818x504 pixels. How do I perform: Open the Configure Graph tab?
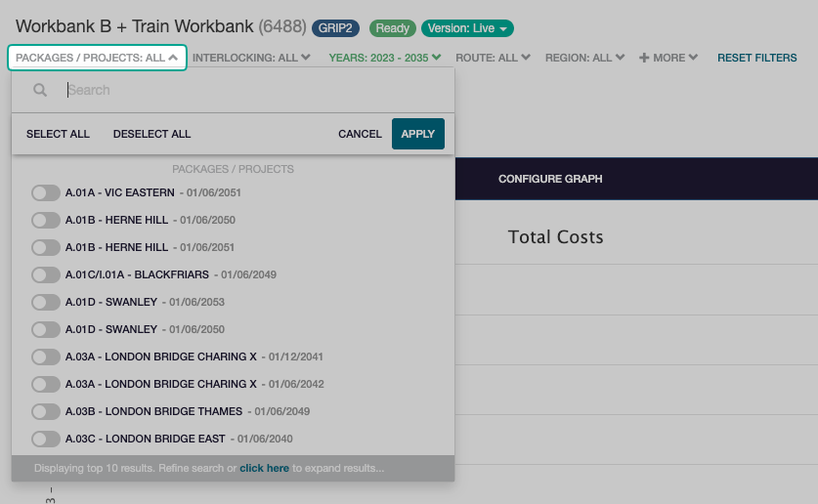(x=549, y=180)
